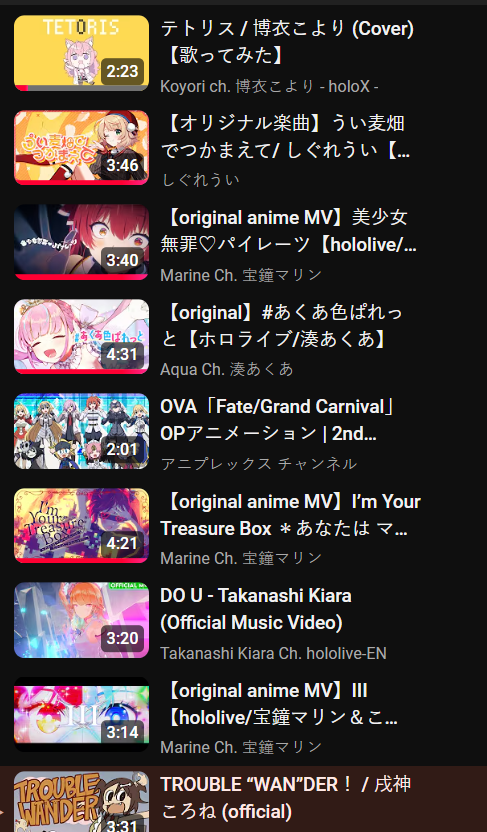
Task: Select the しぐれうい channel name
Action: (200, 180)
